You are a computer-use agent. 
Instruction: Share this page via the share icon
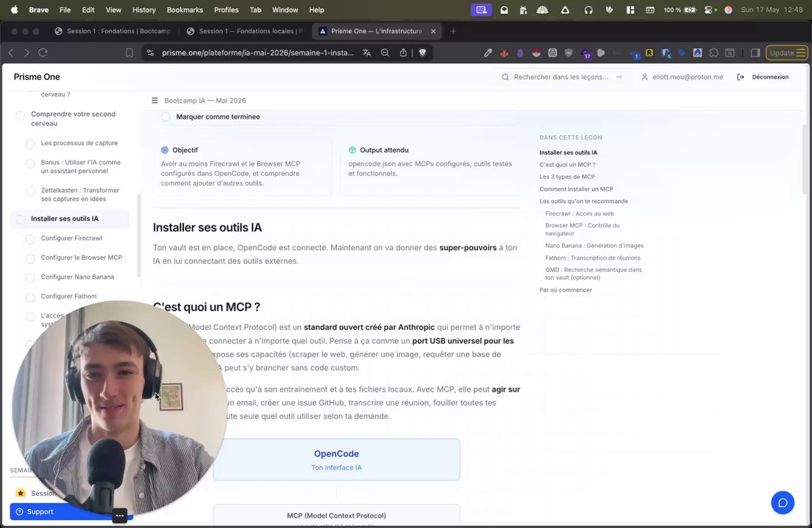pos(403,52)
